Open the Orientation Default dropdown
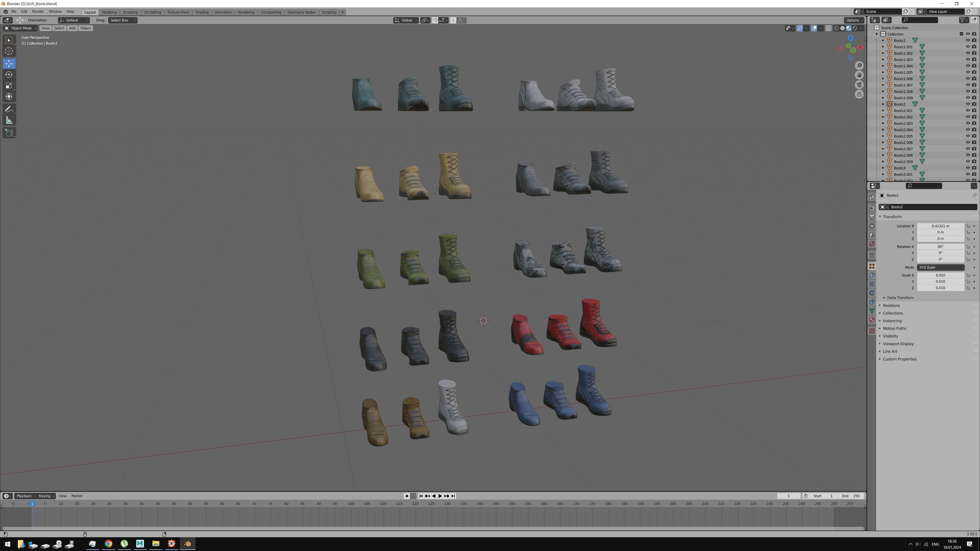The image size is (980, 551). coord(74,20)
